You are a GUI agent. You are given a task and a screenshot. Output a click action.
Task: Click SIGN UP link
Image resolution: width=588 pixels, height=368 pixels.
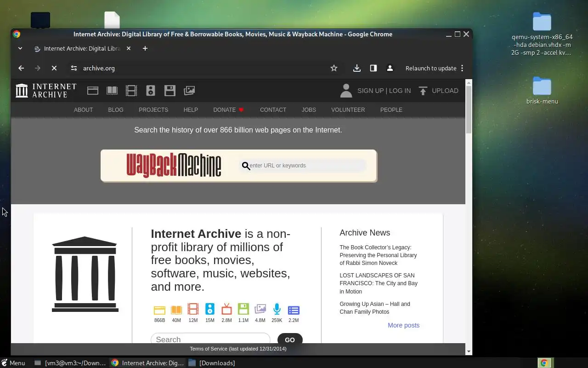pos(370,91)
